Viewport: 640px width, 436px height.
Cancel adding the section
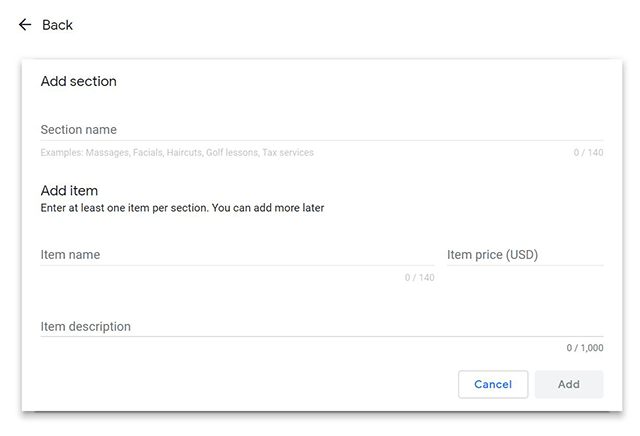[493, 384]
